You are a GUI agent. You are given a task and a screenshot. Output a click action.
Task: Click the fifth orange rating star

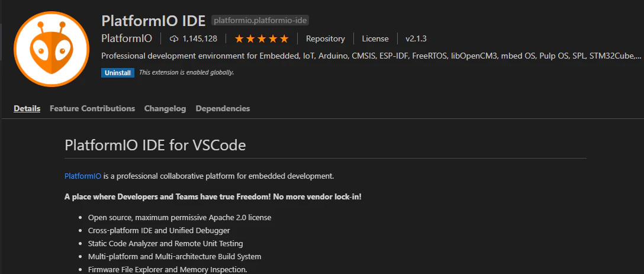(284, 38)
